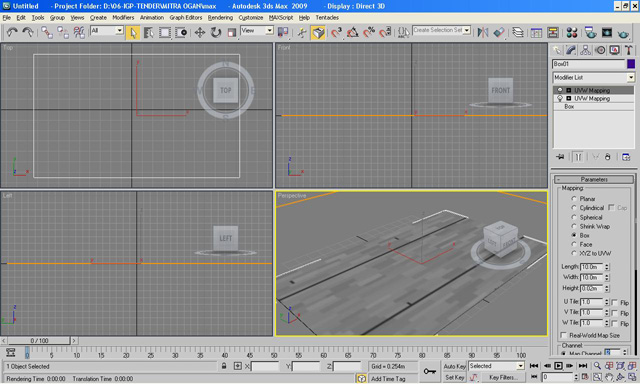Click Make Unique icon below modifier stack

point(596,157)
